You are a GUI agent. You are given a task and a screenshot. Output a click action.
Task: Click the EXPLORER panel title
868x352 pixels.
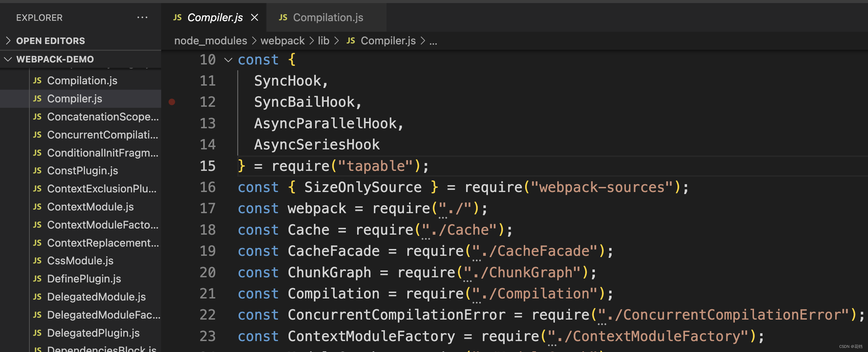coord(39,17)
